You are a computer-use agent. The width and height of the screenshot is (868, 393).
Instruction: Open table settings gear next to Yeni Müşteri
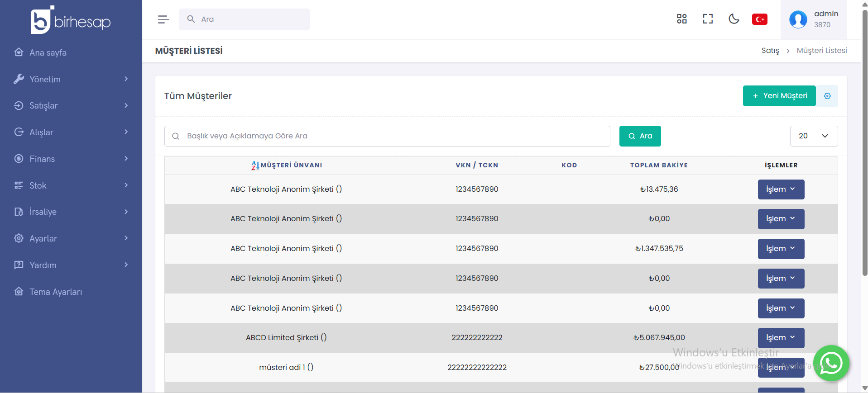pos(827,96)
